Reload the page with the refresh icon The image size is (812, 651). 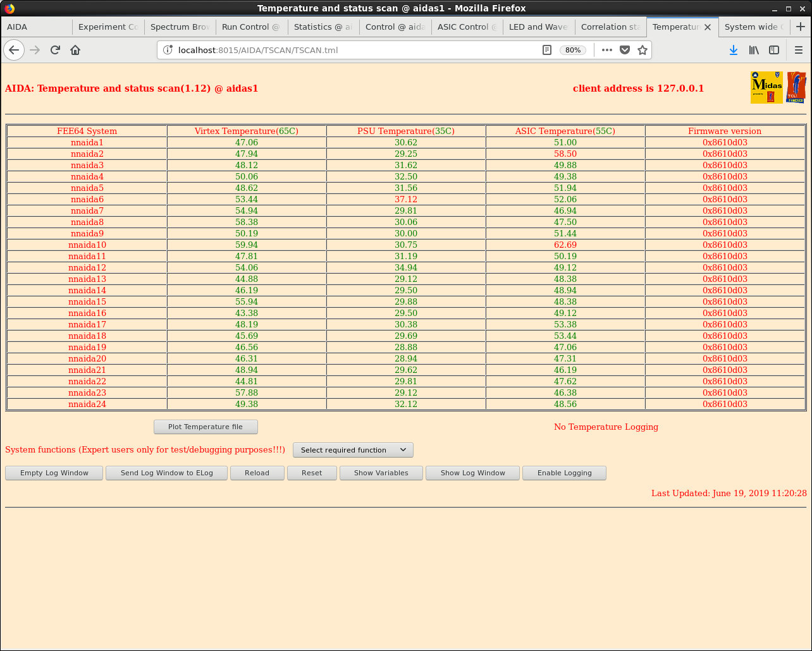pyautogui.click(x=55, y=50)
